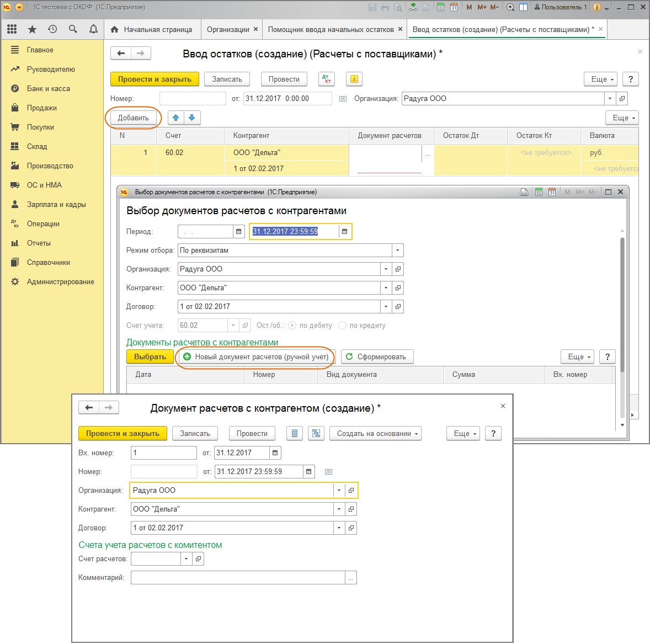
Task: Open Еще menu in payment document
Action: tap(463, 433)
